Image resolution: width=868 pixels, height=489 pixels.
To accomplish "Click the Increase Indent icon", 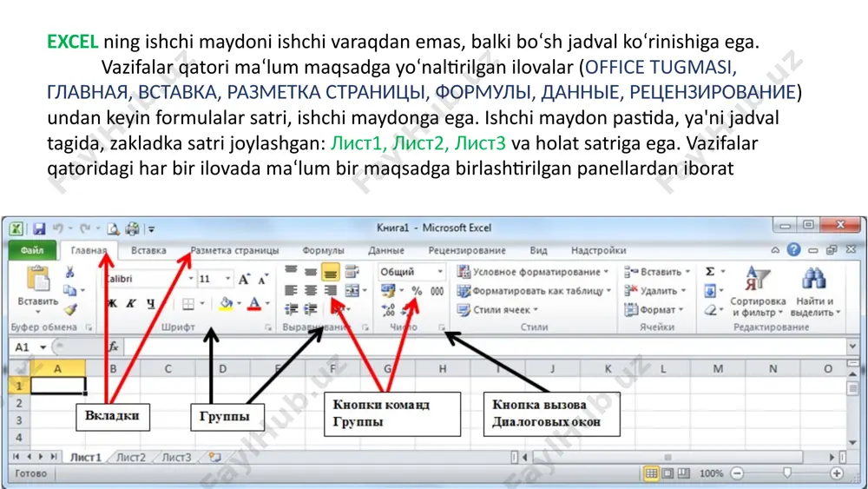I will pyautogui.click(x=311, y=309).
